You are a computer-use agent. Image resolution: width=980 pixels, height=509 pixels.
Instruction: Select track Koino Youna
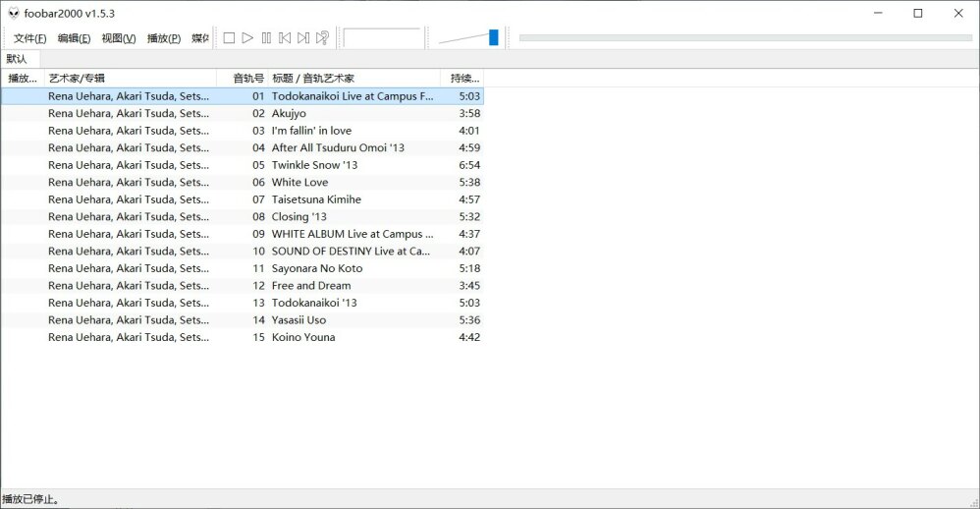242,337
